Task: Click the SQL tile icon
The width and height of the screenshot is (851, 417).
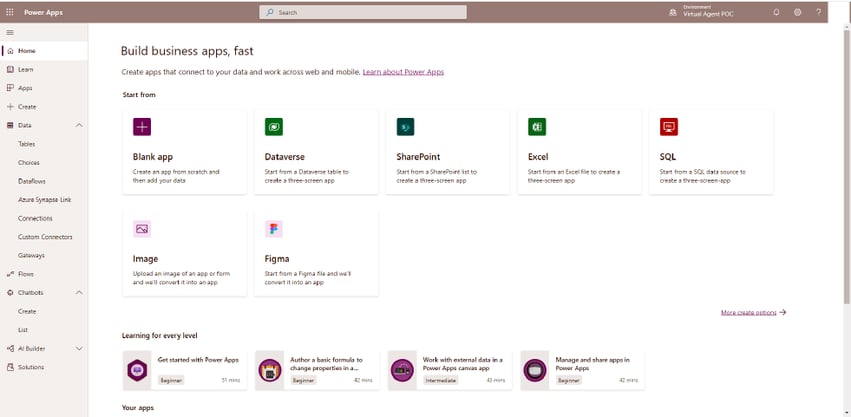Action: point(669,127)
